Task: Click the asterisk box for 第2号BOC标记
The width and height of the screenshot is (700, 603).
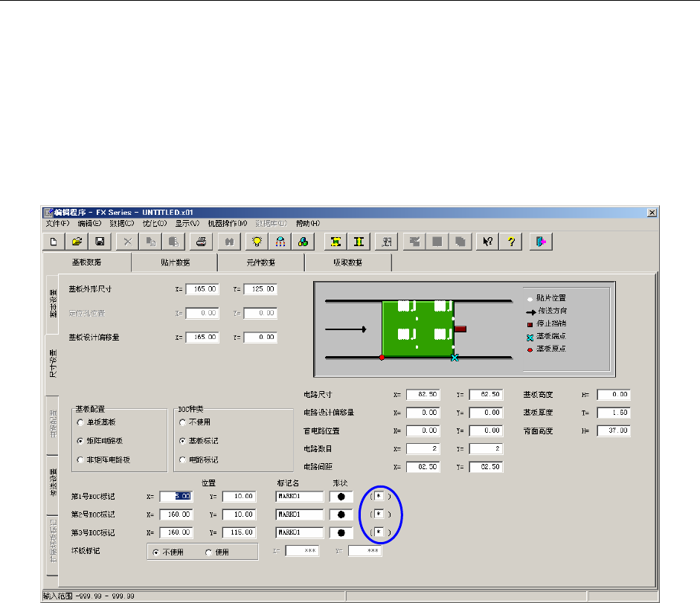Action: tap(378, 515)
